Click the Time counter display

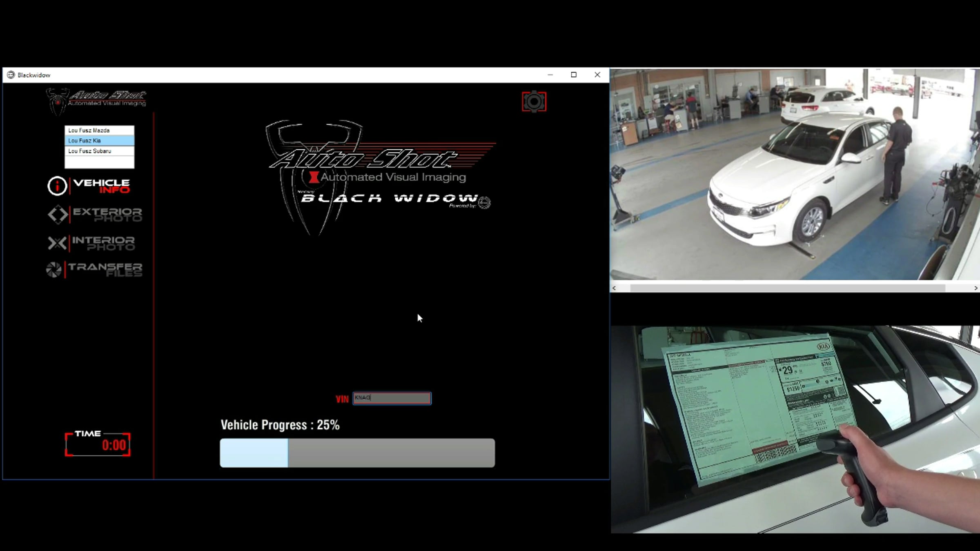point(98,444)
